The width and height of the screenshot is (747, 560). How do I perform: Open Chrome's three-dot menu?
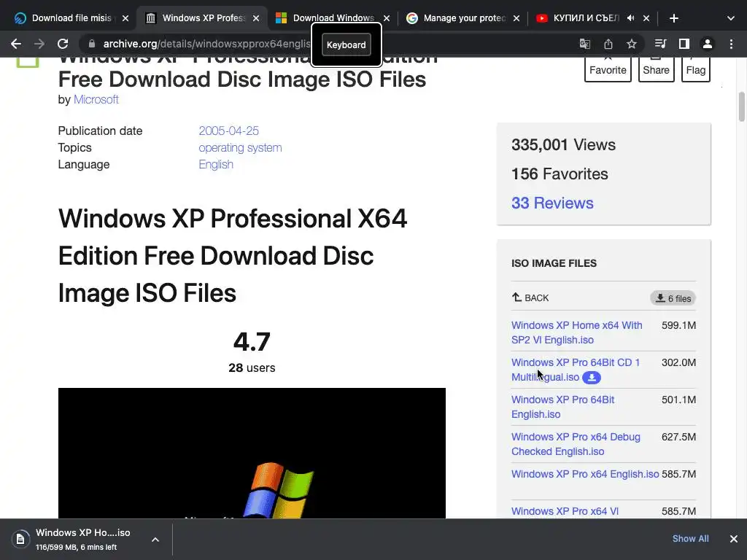731,44
